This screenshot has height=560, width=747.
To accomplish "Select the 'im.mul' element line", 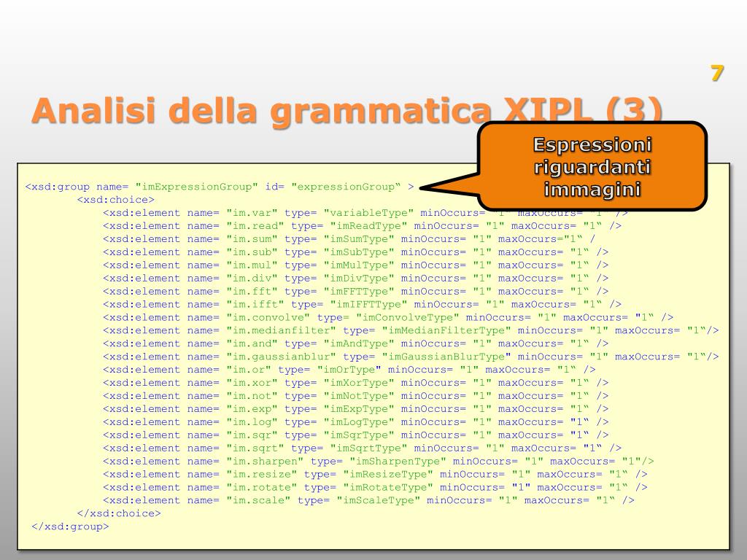I will point(355,265).
